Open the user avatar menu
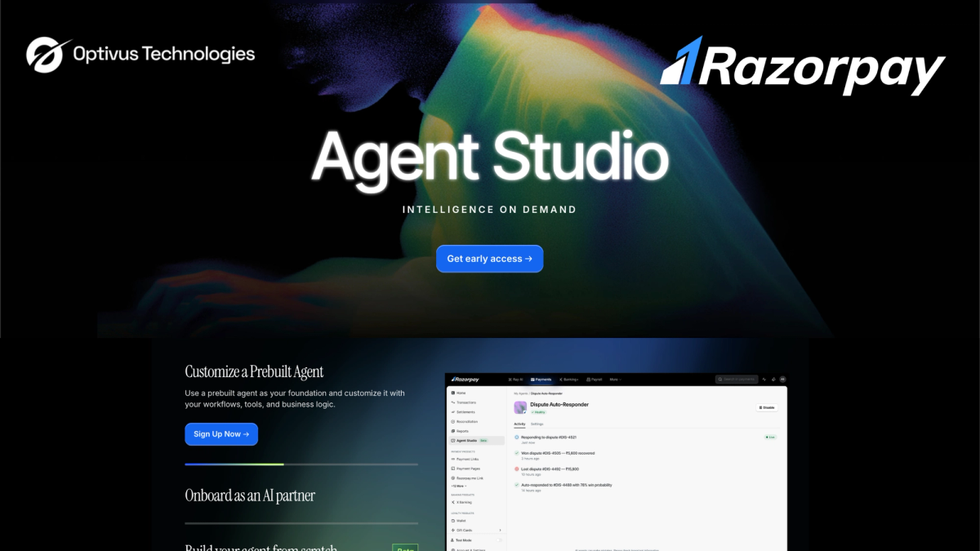 [782, 380]
